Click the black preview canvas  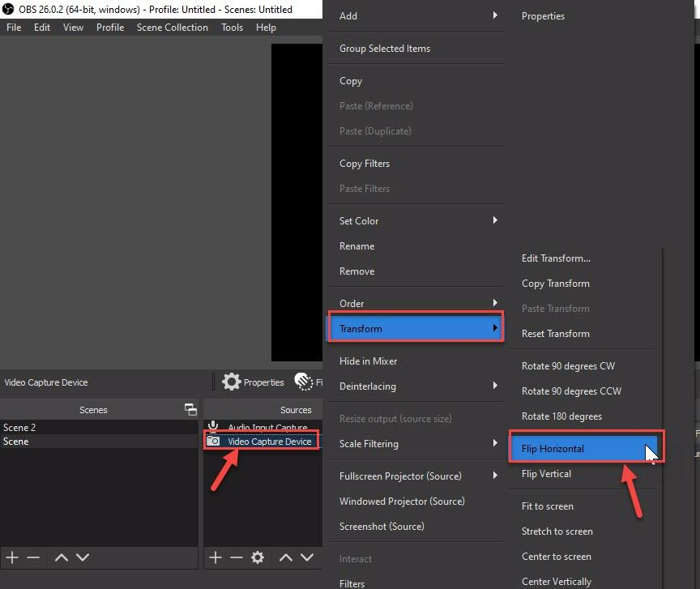click(297, 203)
